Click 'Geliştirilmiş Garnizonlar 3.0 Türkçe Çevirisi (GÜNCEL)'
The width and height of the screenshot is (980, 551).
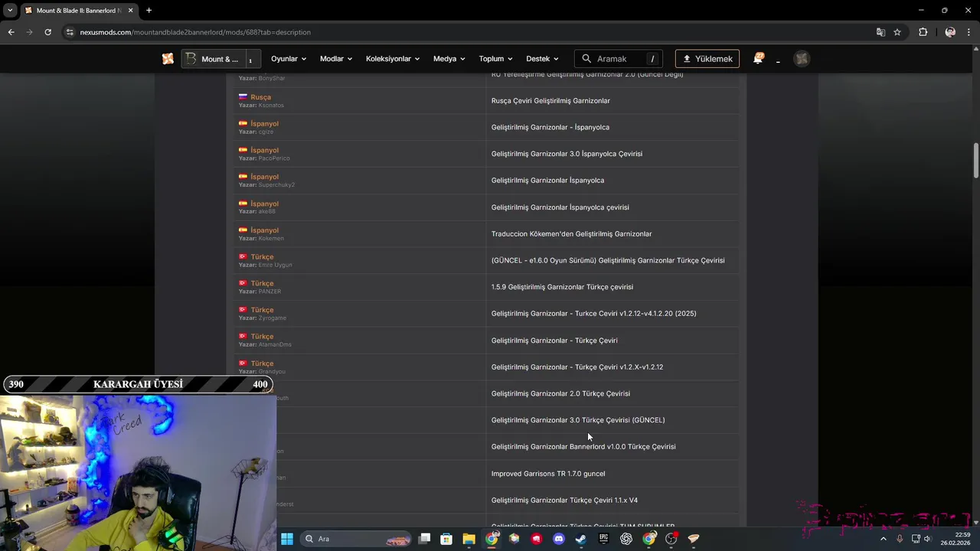tap(578, 420)
